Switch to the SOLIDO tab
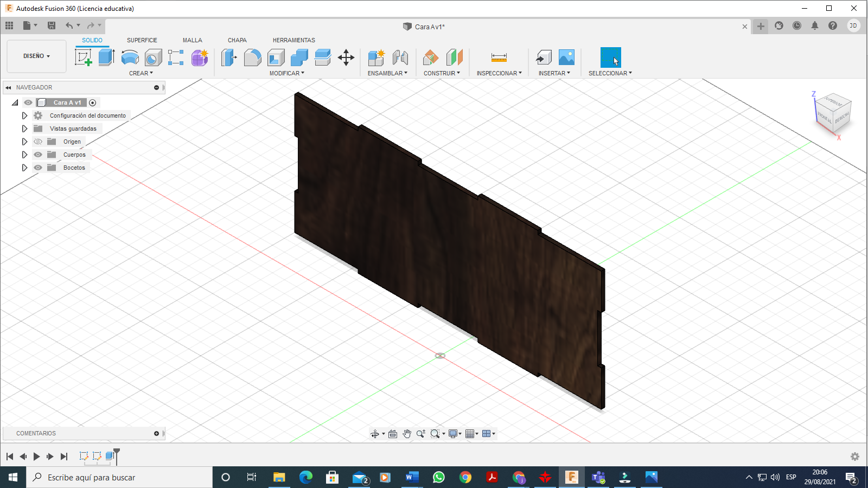The image size is (868, 488). (x=92, y=40)
